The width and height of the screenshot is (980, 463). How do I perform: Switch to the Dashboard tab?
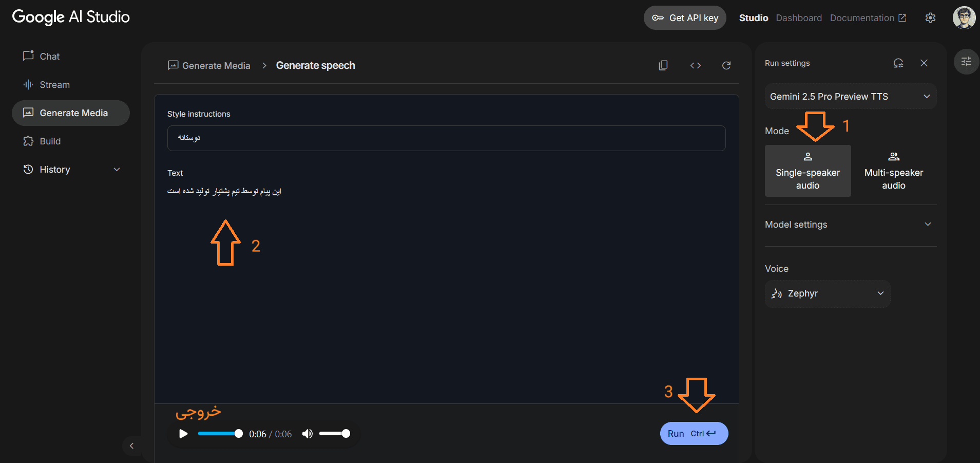pyautogui.click(x=798, y=17)
